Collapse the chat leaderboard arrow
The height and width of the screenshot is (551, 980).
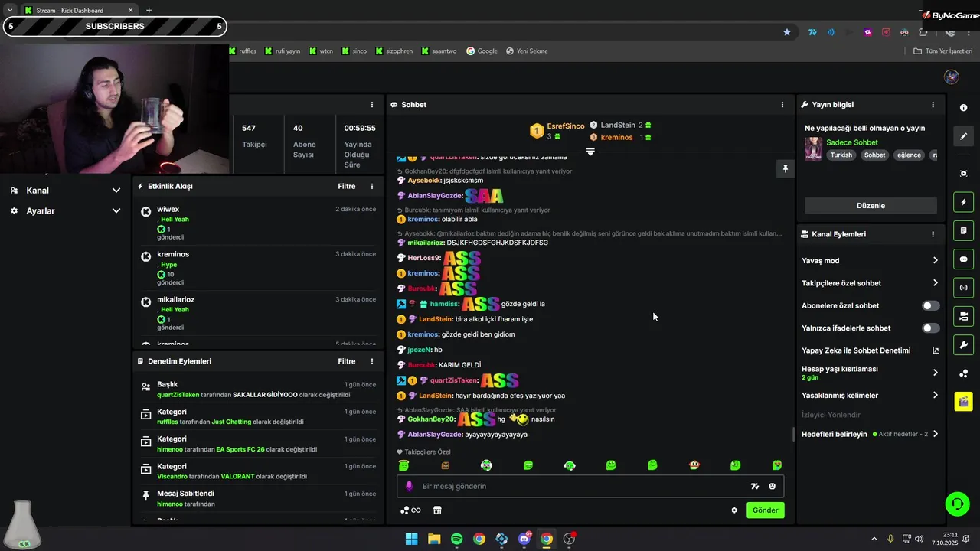pos(590,152)
